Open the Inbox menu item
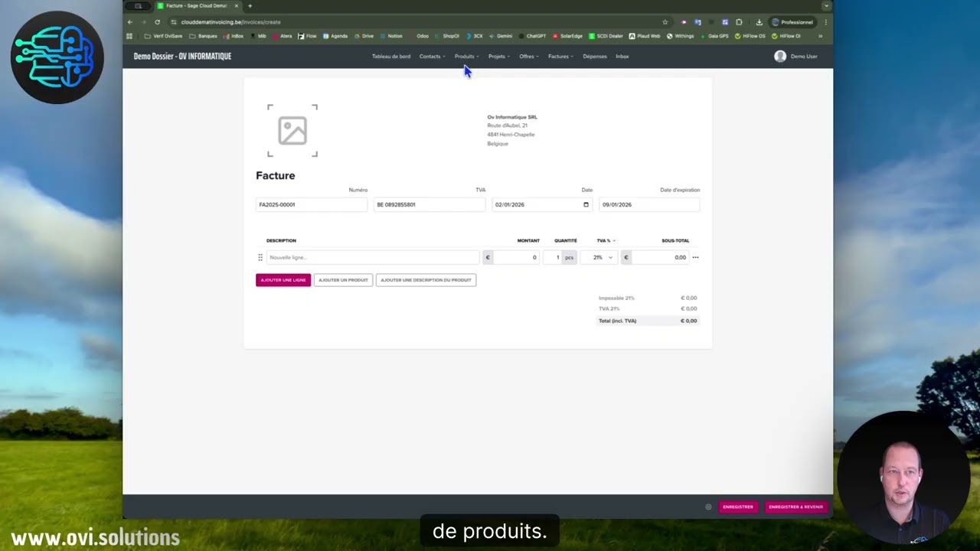The image size is (980, 551). [622, 57]
